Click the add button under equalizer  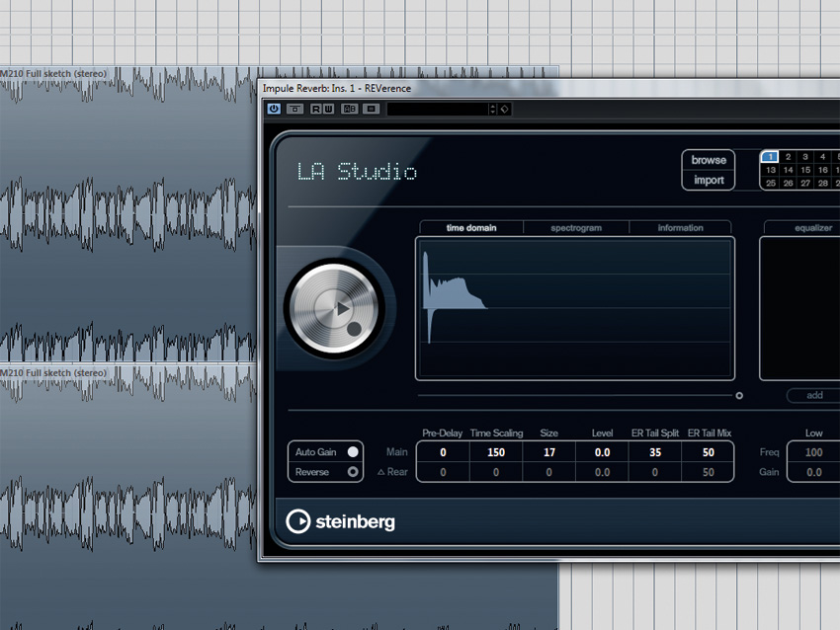(813, 395)
